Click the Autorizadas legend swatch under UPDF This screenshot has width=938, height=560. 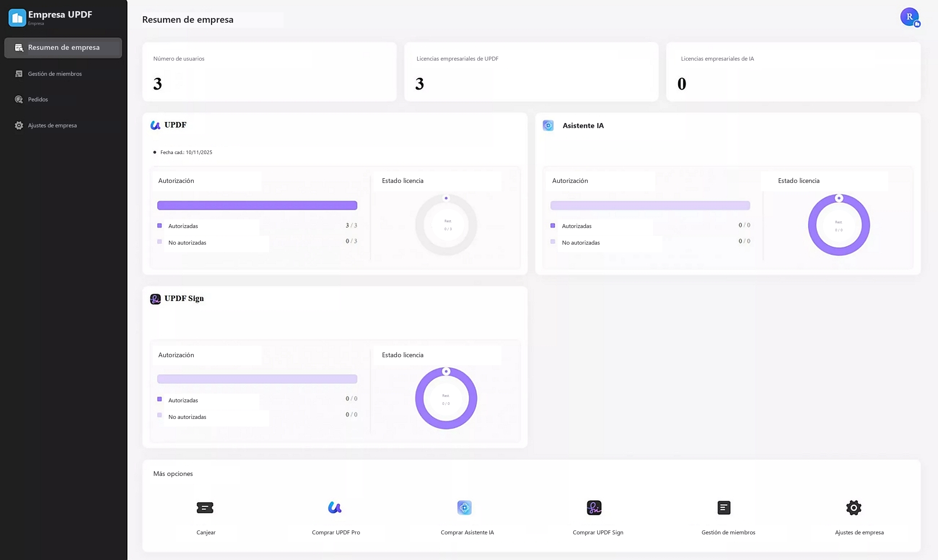[159, 226]
